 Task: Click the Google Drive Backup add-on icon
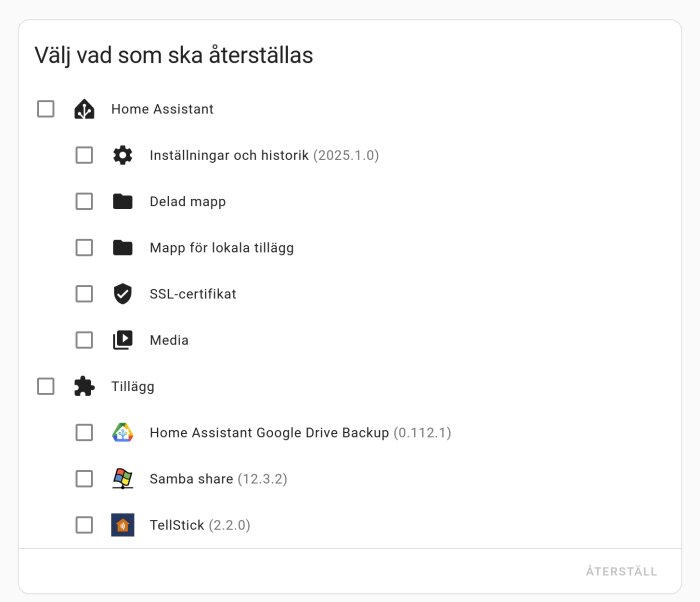click(122, 432)
